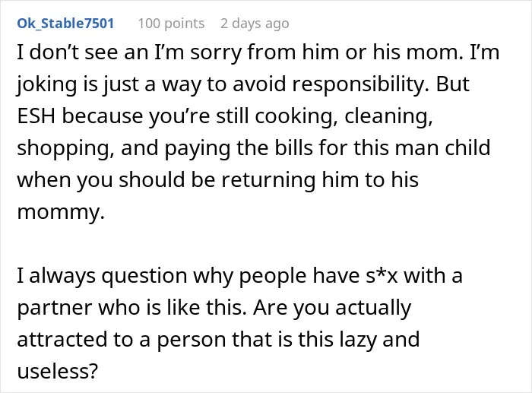
Task: Select the word cooking in the comment
Action: pyautogui.click(x=294, y=117)
